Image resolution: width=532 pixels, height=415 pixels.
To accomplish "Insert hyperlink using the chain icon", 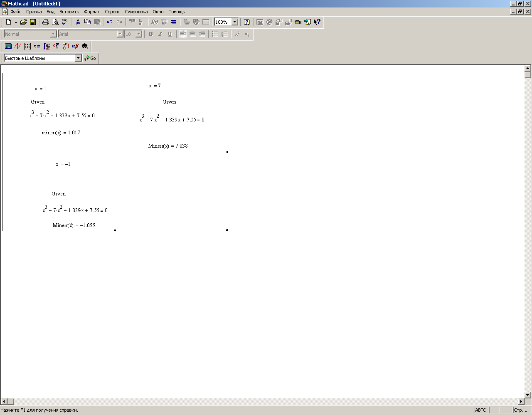I will tap(187, 22).
